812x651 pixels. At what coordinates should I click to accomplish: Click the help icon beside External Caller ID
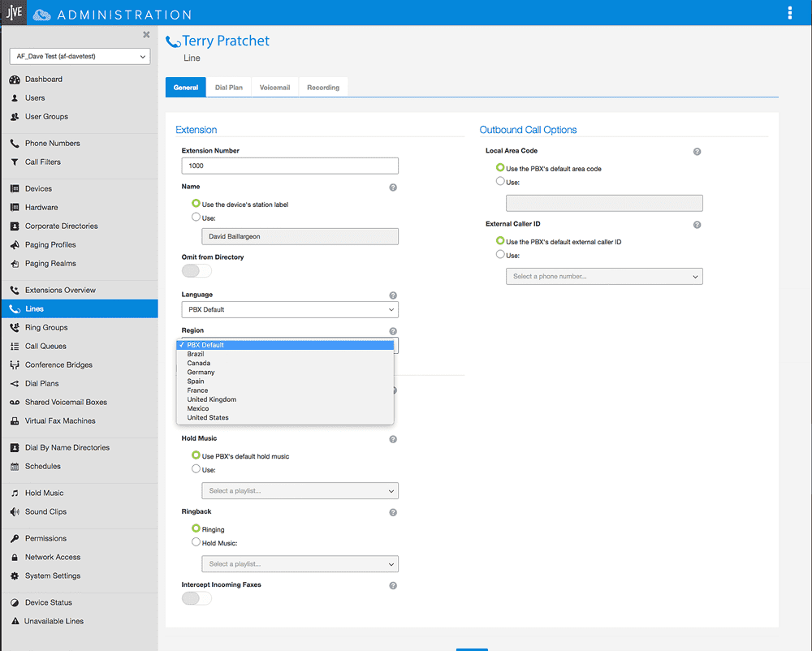point(697,225)
